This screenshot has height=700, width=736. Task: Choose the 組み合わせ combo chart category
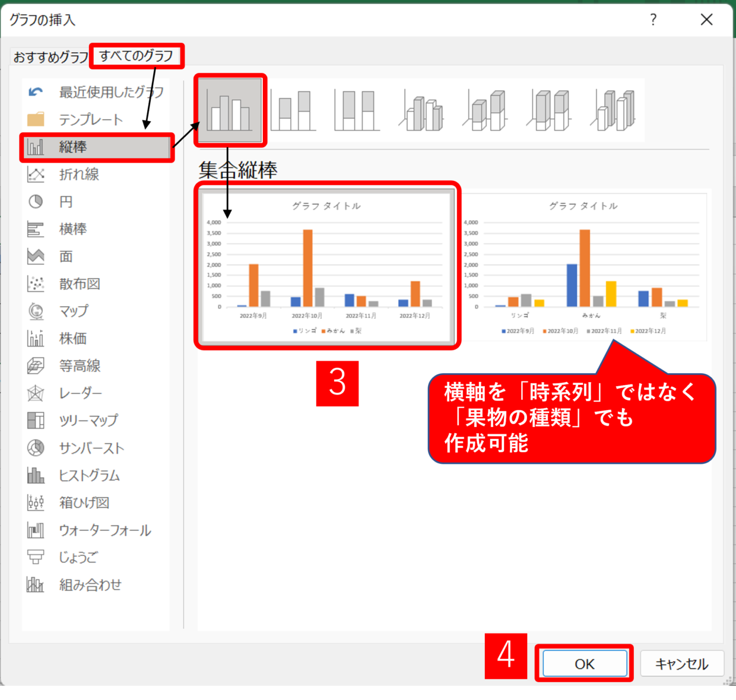pos(90,585)
